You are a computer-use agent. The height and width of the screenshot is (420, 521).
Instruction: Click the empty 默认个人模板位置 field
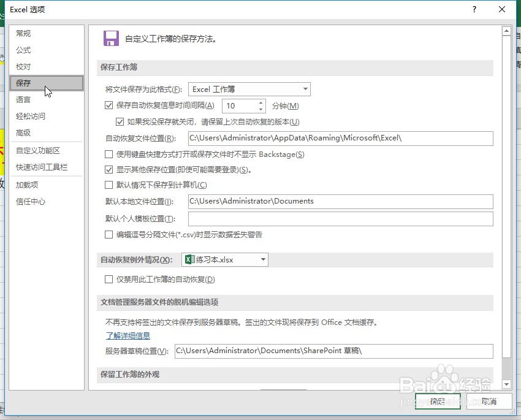click(341, 219)
